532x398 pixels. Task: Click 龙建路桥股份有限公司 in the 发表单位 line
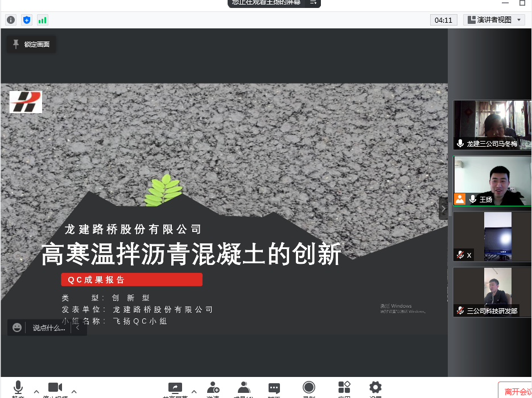(x=163, y=309)
